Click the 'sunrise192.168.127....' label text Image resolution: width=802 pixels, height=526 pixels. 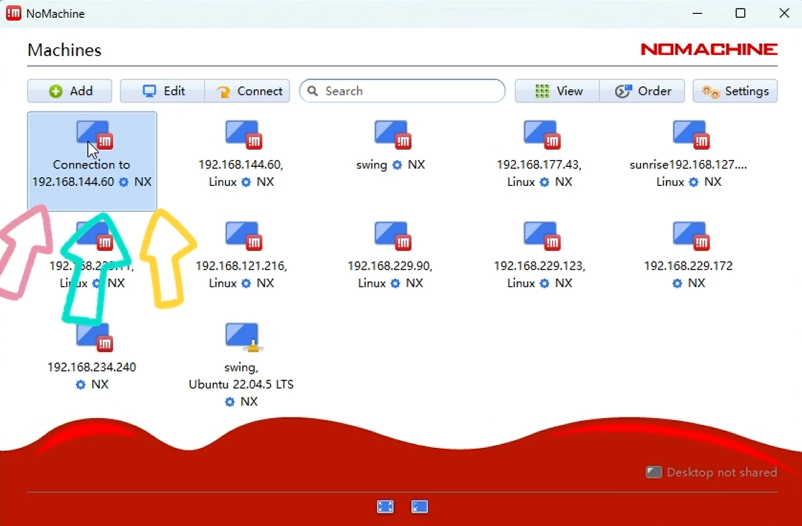[x=688, y=164]
